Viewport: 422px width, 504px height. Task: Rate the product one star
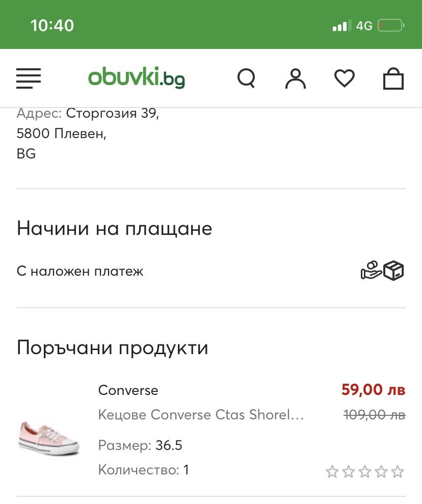[332, 472]
